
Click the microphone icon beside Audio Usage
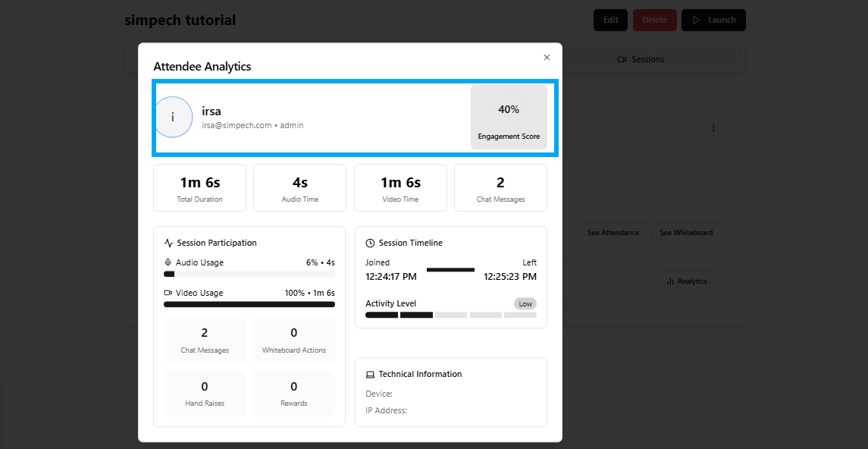[x=168, y=262]
